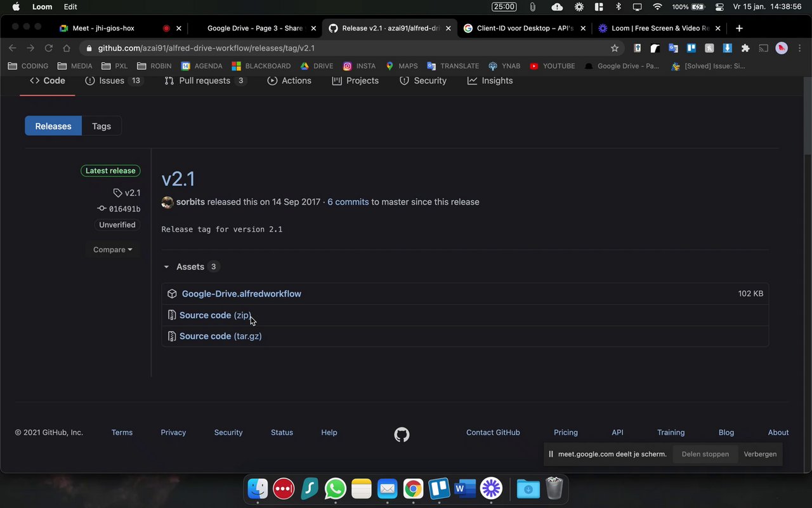Open the Loom menu in menu bar
Image resolution: width=812 pixels, height=508 pixels.
(x=43, y=7)
